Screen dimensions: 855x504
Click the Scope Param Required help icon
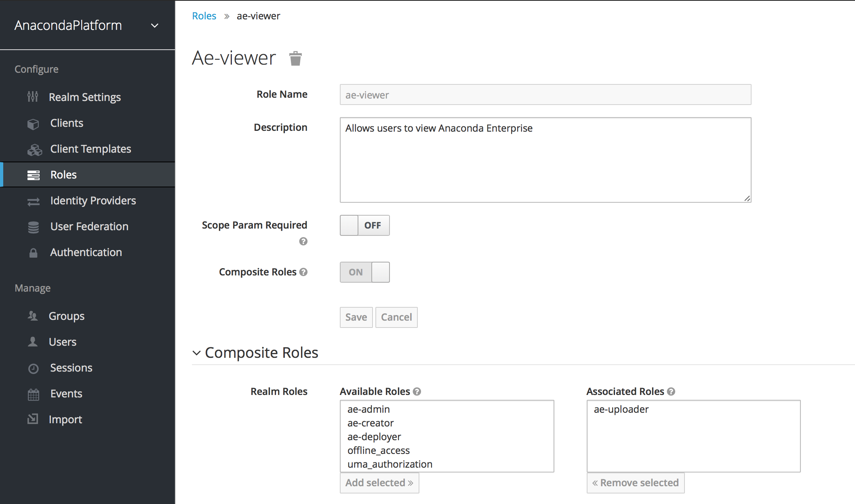click(303, 241)
